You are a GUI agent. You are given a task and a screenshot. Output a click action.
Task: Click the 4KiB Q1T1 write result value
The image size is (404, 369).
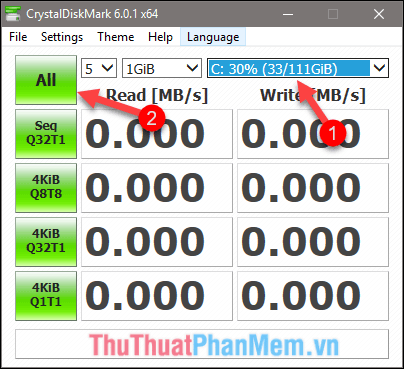tap(313, 296)
